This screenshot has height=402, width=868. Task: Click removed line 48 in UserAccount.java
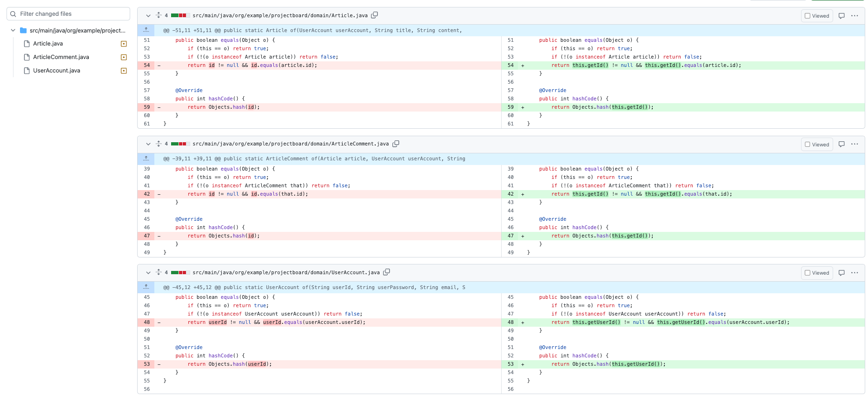tap(319, 323)
